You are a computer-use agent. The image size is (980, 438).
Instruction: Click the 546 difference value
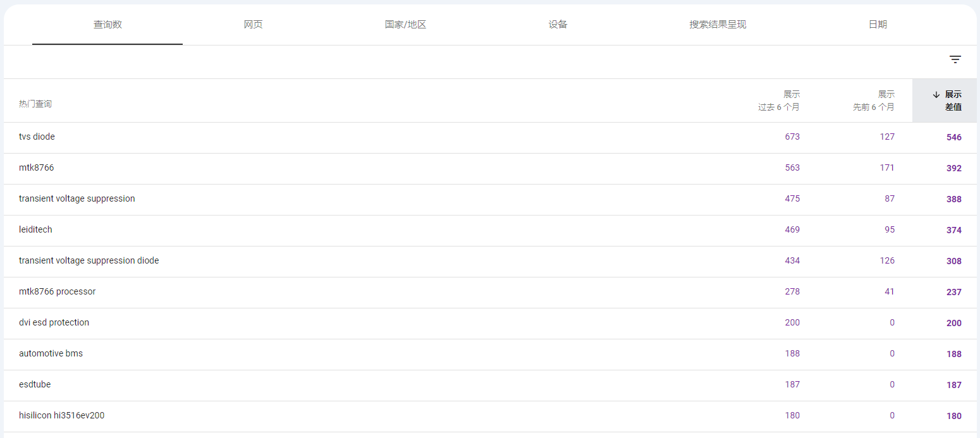click(x=954, y=137)
